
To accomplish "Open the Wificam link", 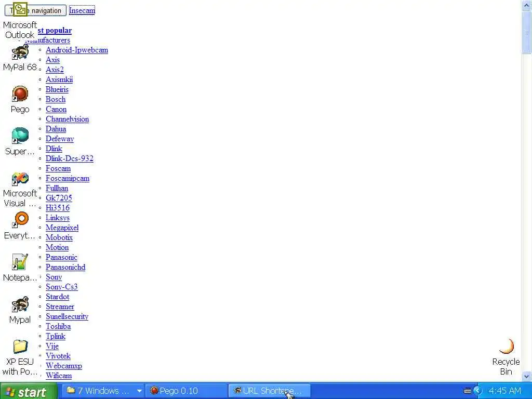I will point(59,376).
